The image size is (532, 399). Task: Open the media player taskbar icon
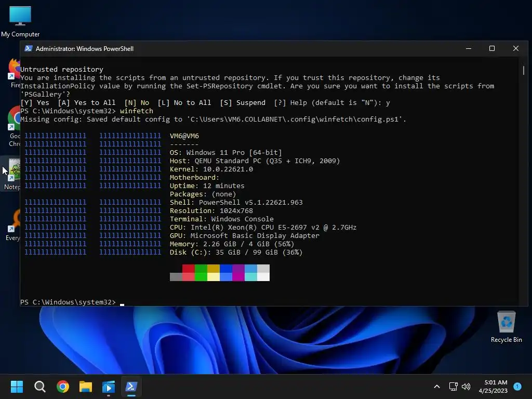tap(109, 387)
